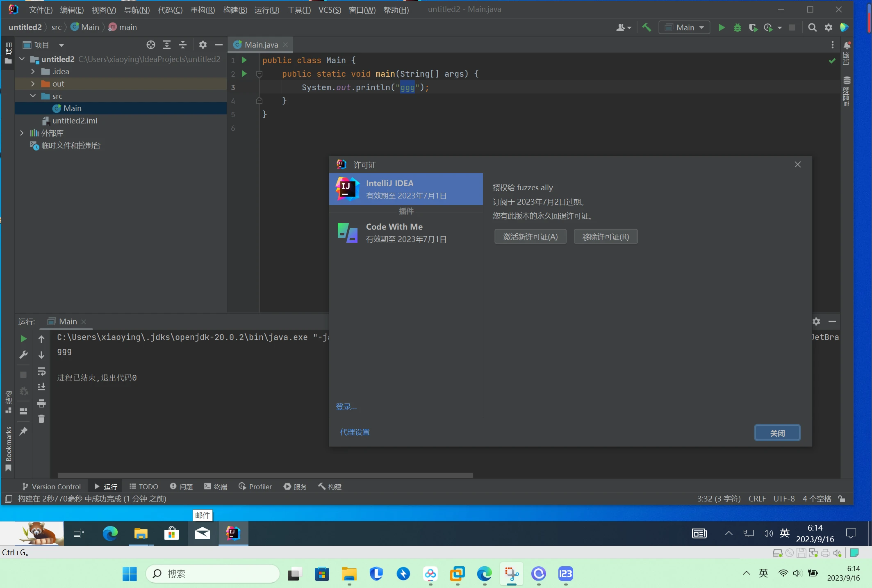The height and width of the screenshot is (588, 872).
Task: Toggle tool window bars icon in status bar
Action: 9,499
